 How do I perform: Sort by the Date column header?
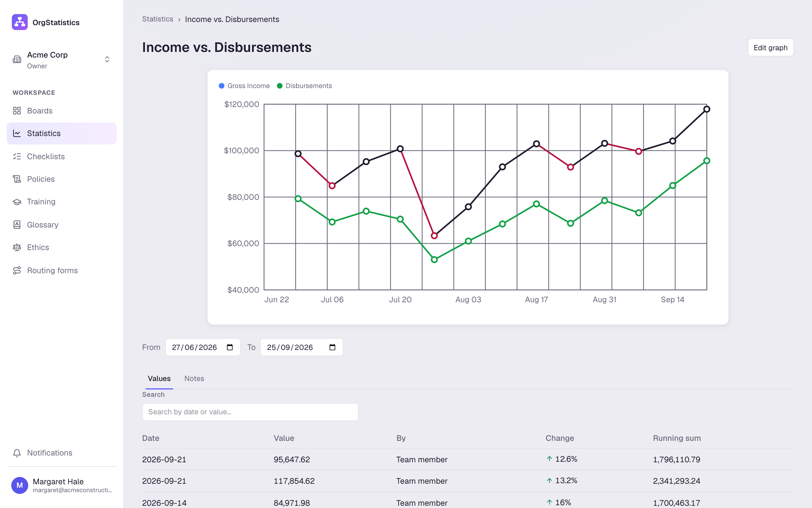151,438
